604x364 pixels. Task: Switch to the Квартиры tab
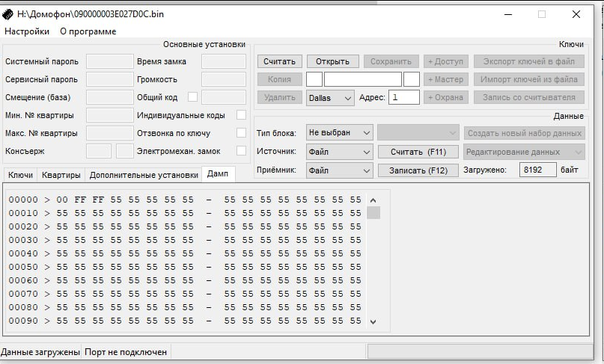click(x=61, y=176)
